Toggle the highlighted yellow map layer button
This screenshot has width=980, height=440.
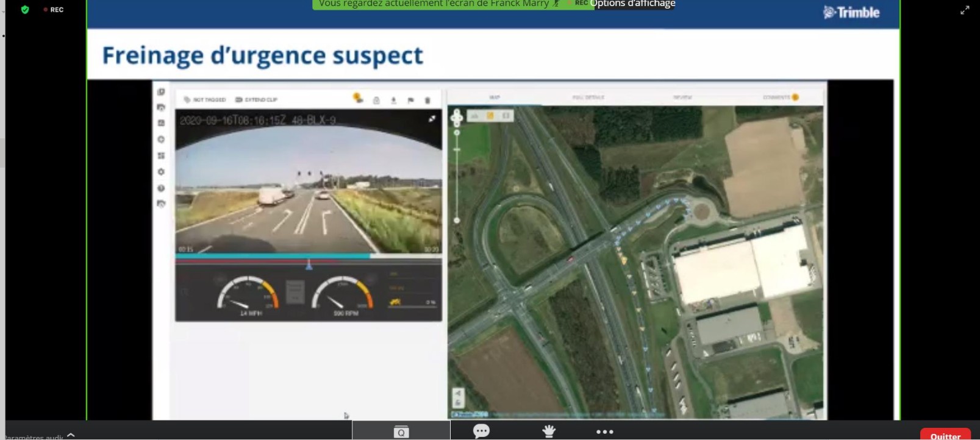(x=490, y=116)
